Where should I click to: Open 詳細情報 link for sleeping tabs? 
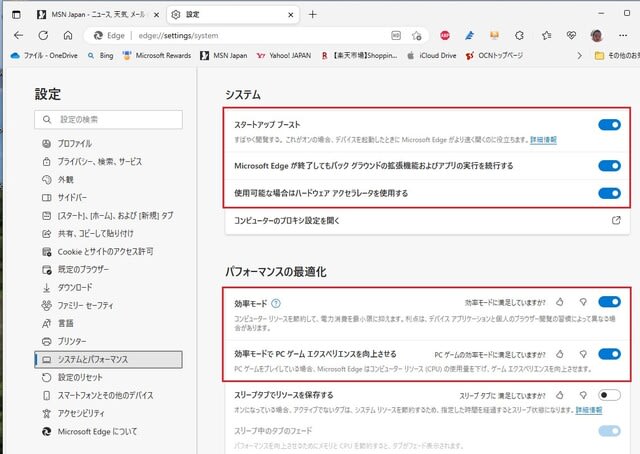click(x=589, y=409)
